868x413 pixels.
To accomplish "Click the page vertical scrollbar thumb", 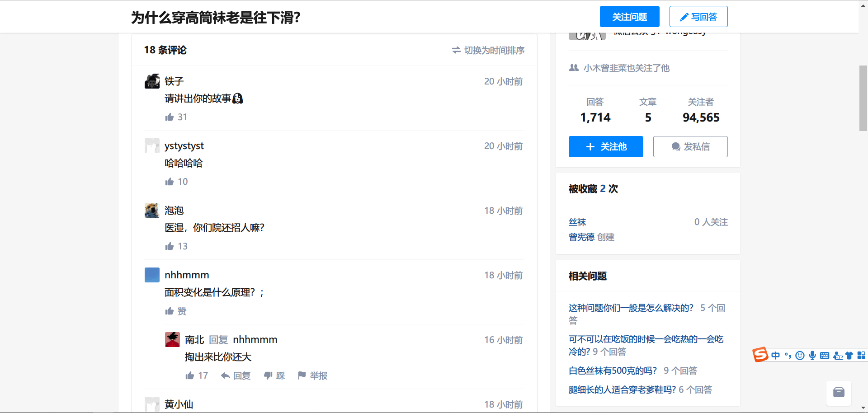I will pos(863,98).
